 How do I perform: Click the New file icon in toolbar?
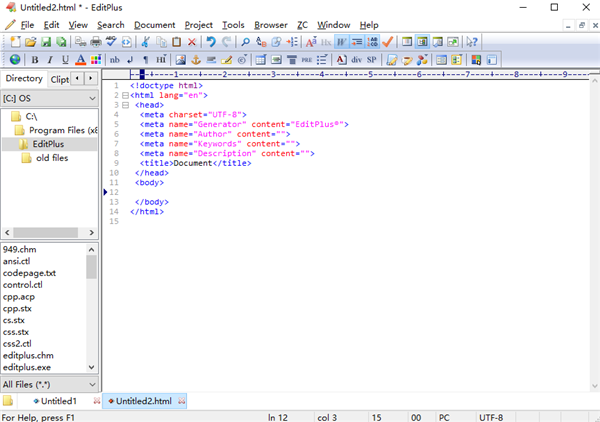16,42
